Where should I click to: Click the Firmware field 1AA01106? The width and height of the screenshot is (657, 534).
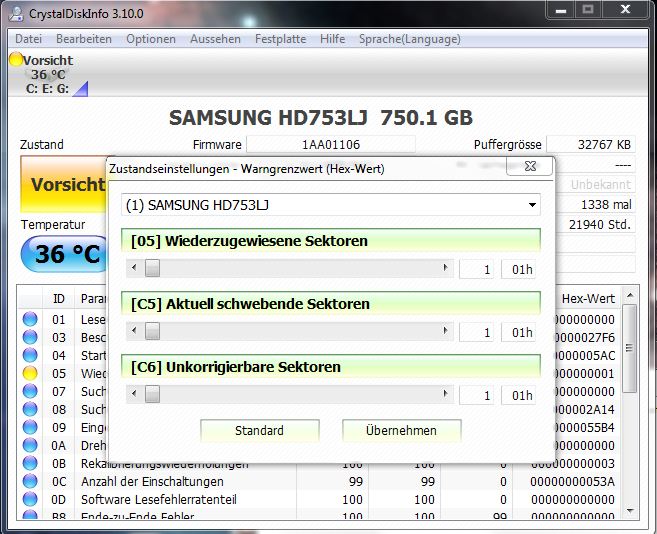[331, 145]
